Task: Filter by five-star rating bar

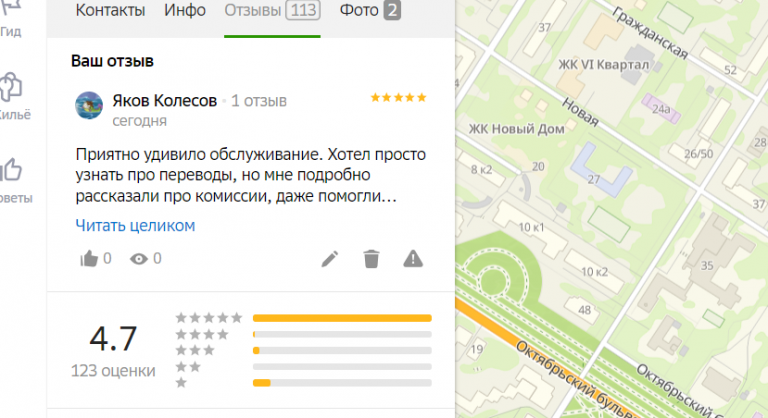Action: (342, 318)
